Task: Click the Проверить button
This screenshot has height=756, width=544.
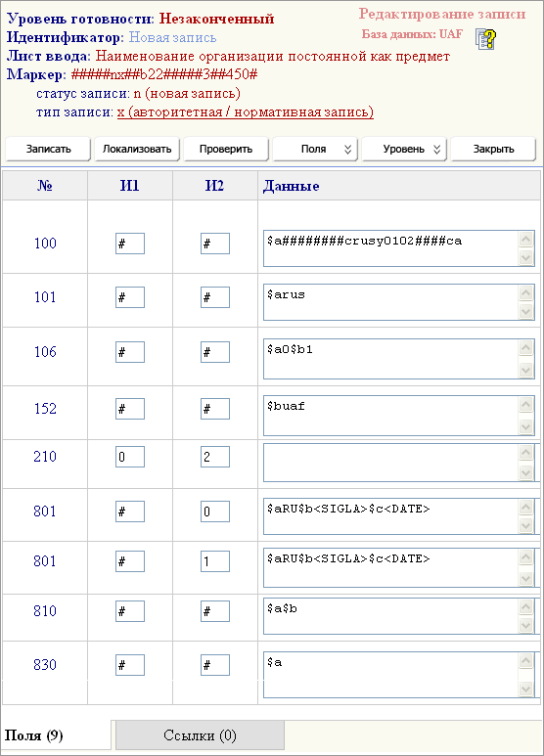Action: (x=226, y=149)
